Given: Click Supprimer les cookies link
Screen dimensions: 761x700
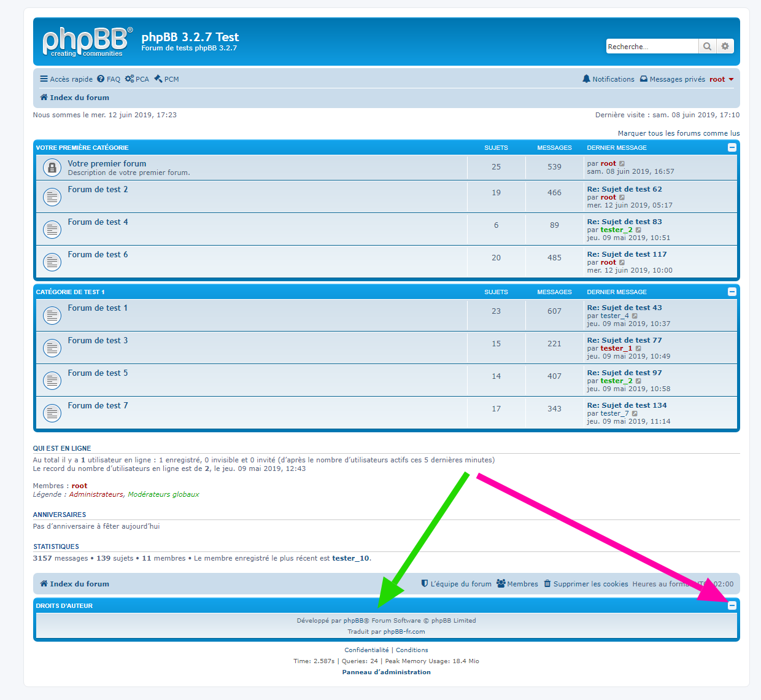Looking at the screenshot, I should click(585, 584).
